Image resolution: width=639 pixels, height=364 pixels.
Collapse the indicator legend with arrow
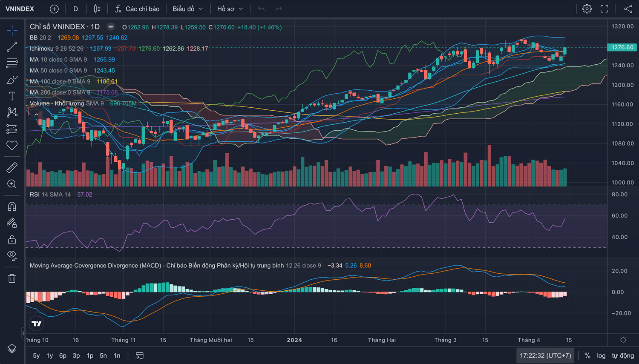pyautogui.click(x=36, y=115)
